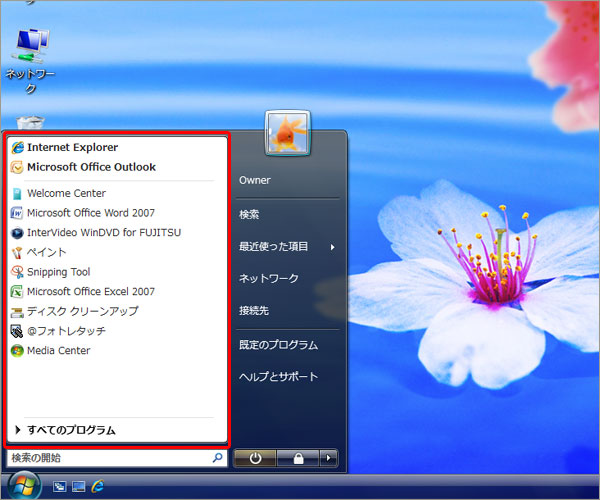600x500 pixels.
Task: Click the power button icon
Action: click(255, 458)
